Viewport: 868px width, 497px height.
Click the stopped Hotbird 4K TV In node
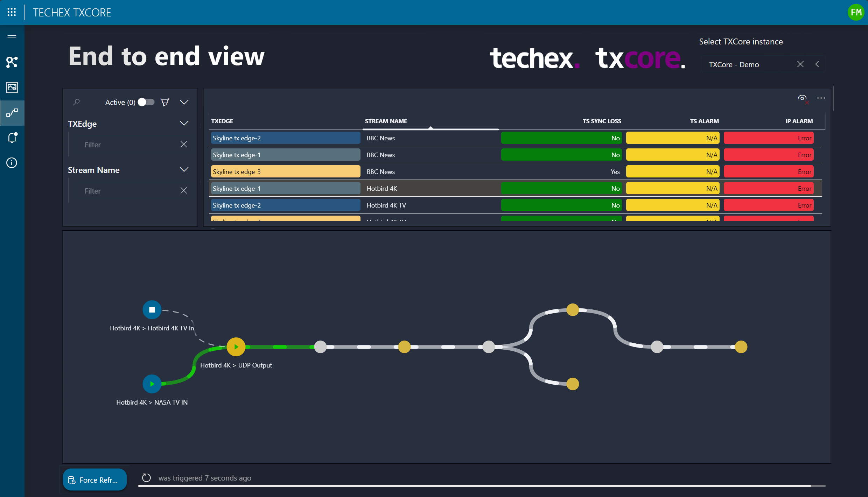coord(152,309)
